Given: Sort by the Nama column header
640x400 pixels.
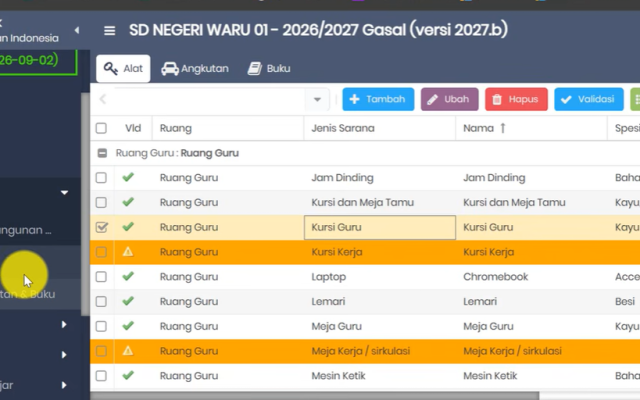Looking at the screenshot, I should pos(531,128).
